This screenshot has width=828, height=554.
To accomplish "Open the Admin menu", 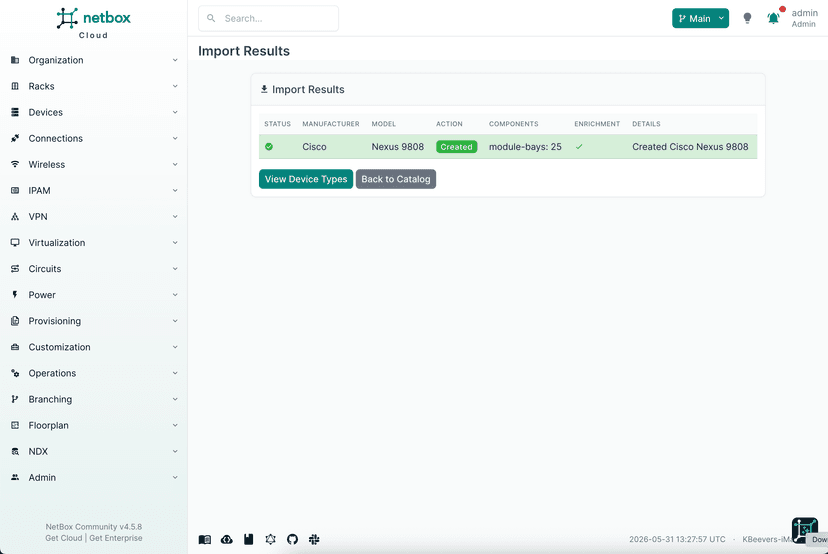I will pos(93,477).
